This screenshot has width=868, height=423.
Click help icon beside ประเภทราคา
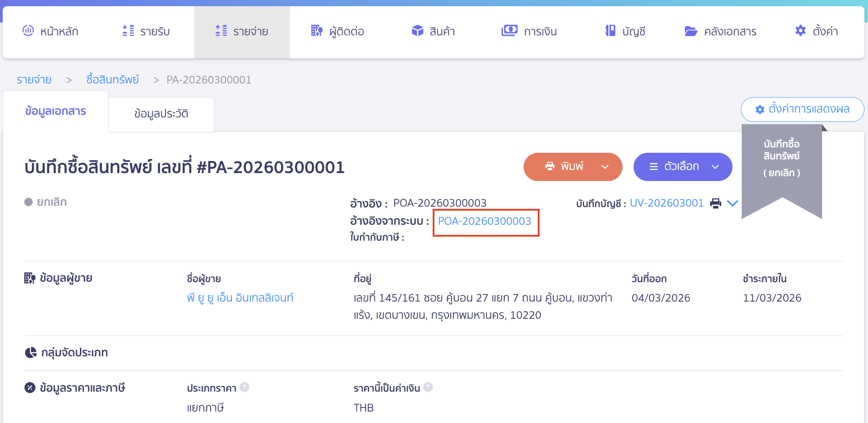point(244,387)
